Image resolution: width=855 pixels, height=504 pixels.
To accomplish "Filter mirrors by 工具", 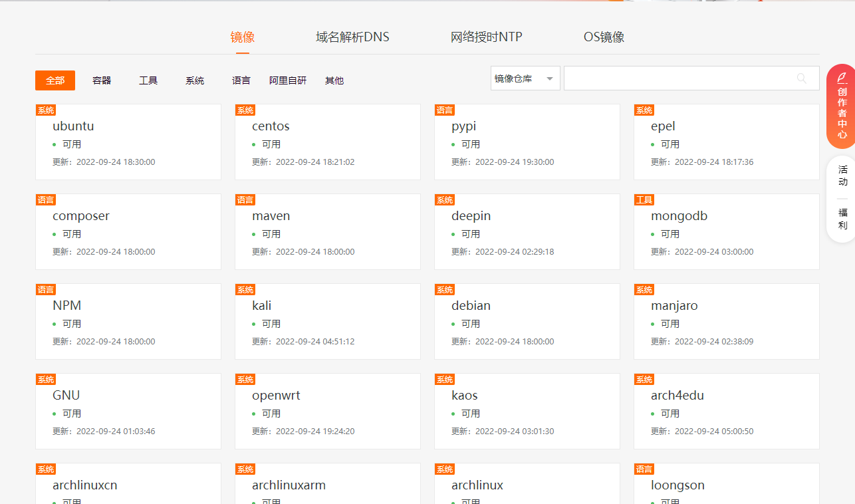I will pyautogui.click(x=148, y=80).
